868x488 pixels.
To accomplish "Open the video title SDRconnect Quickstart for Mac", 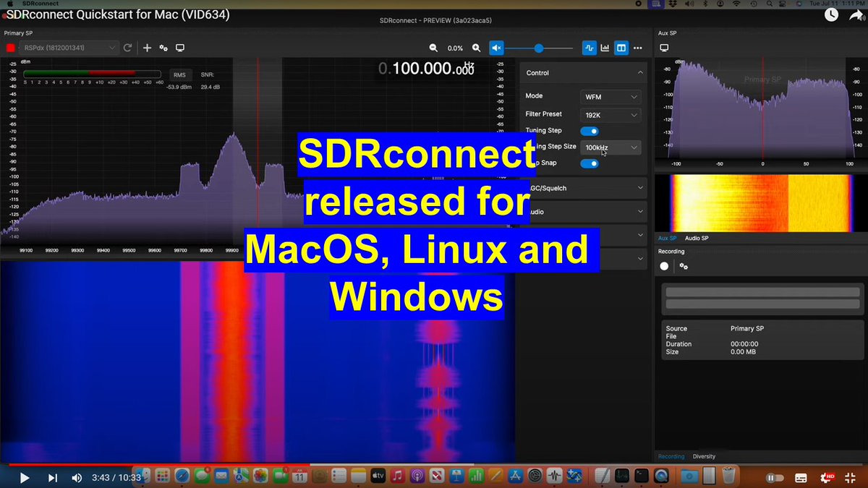I will point(118,14).
